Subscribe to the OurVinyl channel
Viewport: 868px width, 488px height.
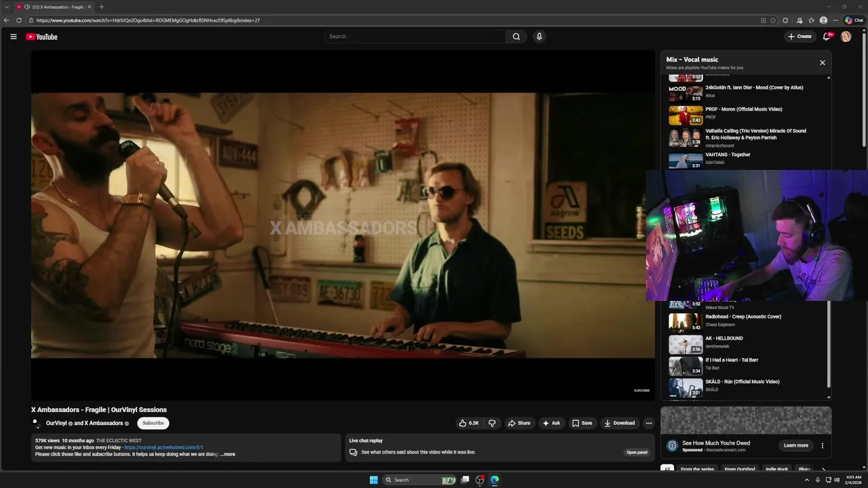tap(153, 423)
